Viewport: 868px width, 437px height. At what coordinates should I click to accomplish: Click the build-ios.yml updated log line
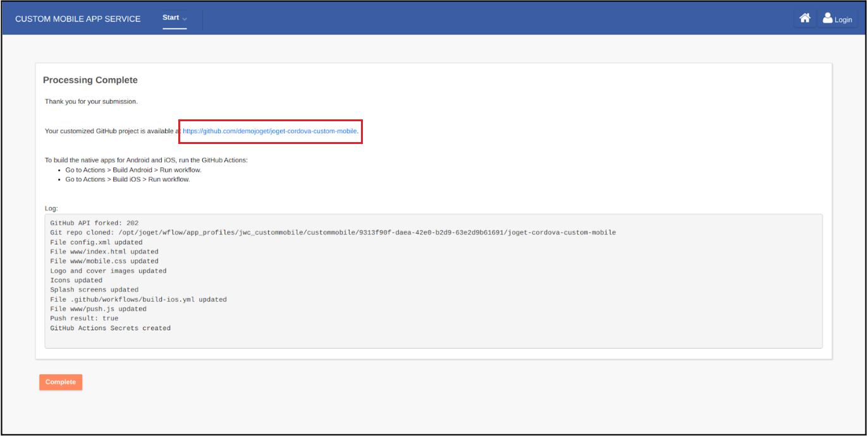[138, 299]
